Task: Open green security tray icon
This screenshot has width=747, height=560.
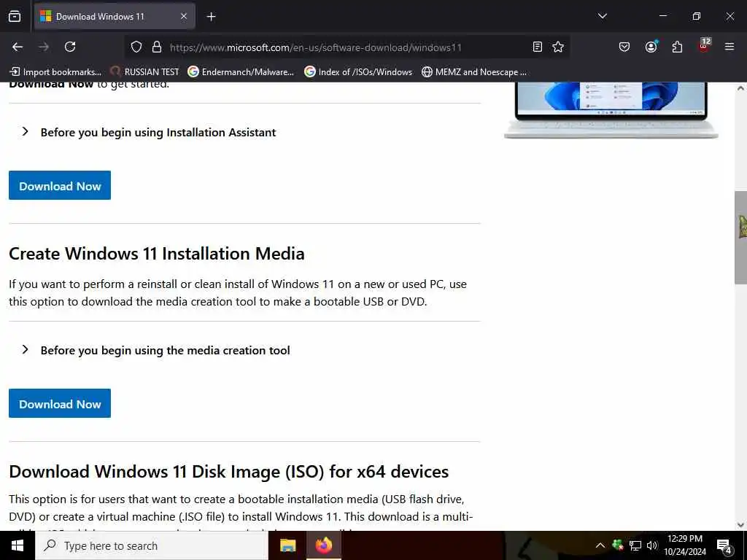Action: pyautogui.click(x=618, y=545)
